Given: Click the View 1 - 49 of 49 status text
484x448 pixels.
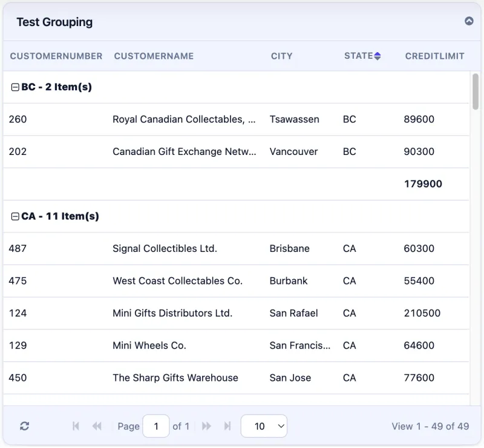Looking at the screenshot, I should 430,426.
